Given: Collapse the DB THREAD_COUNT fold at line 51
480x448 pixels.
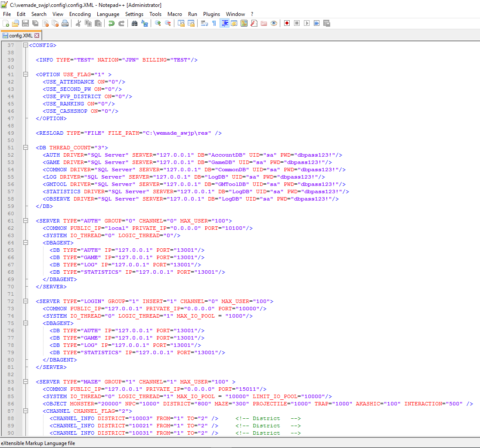Looking at the screenshot, I should (26, 148).
